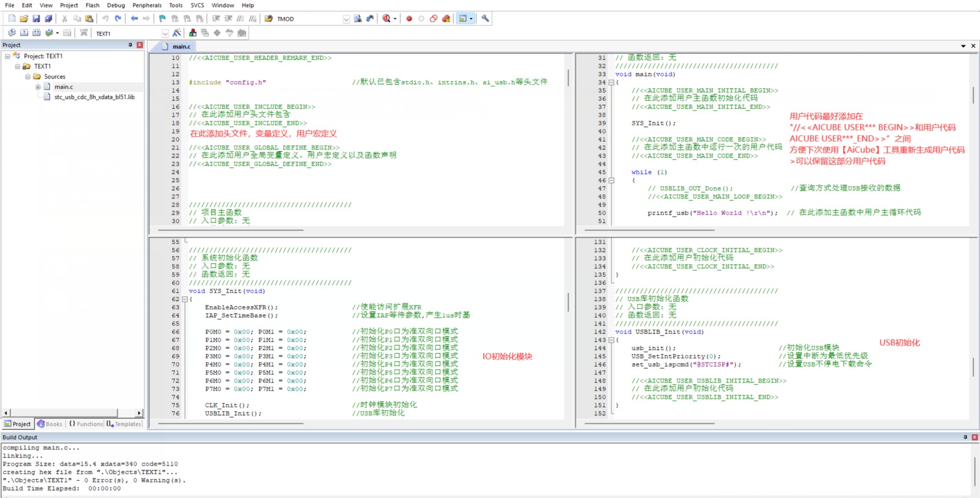Open the debug button dropdown arrow
The height and width of the screenshot is (498, 980).
pos(395,19)
